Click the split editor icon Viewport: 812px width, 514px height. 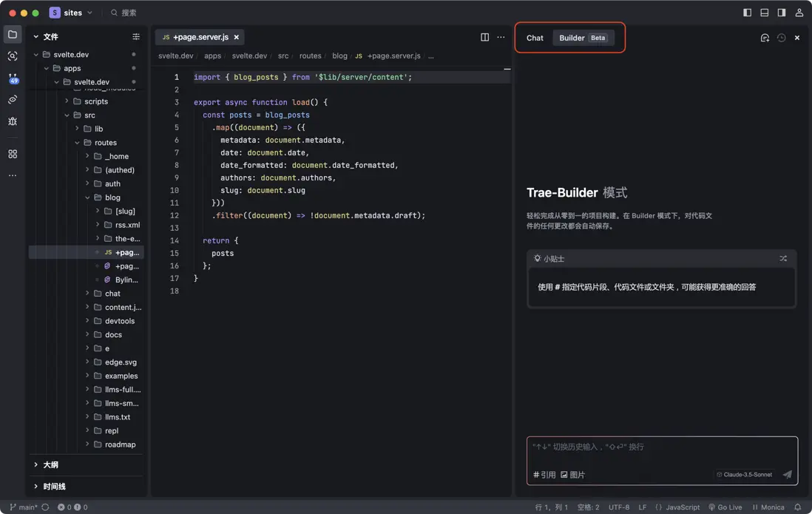coord(484,37)
